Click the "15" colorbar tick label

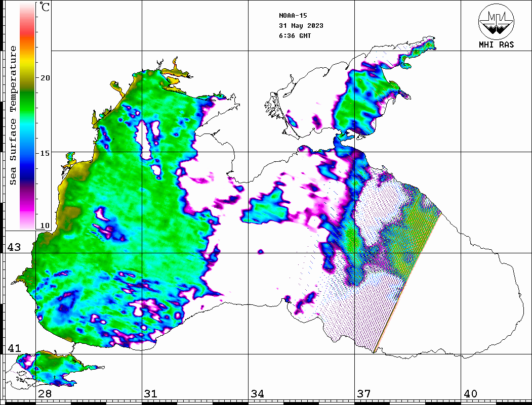[x=45, y=153]
